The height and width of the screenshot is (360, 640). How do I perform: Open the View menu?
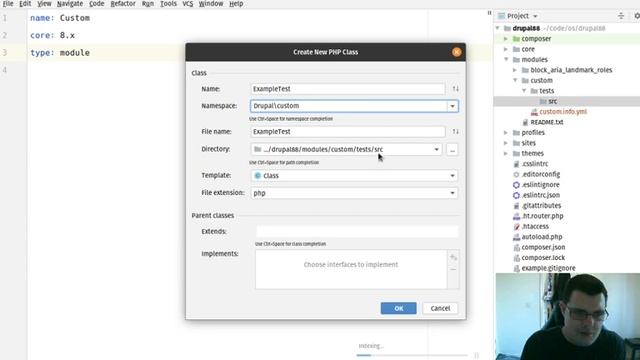tap(44, 4)
